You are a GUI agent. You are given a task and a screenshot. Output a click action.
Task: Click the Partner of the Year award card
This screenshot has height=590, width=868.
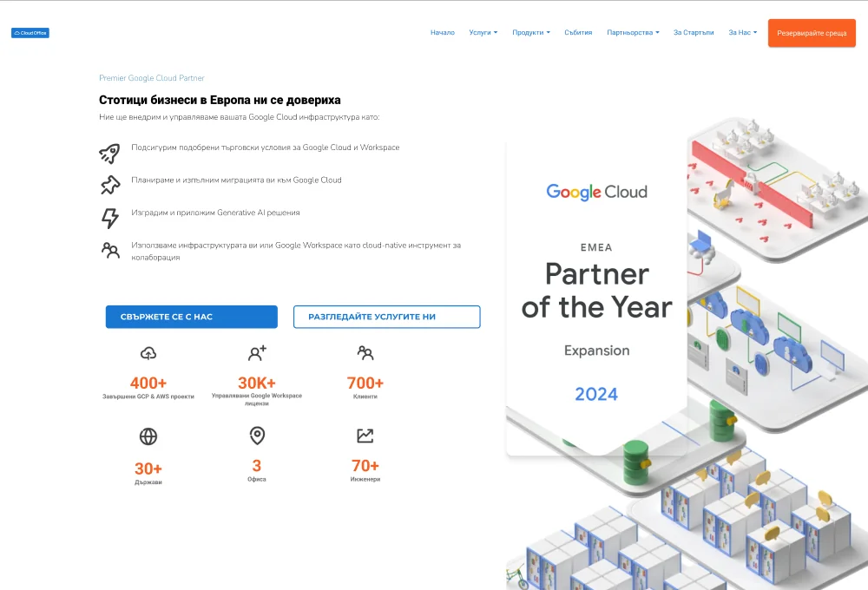click(x=596, y=298)
